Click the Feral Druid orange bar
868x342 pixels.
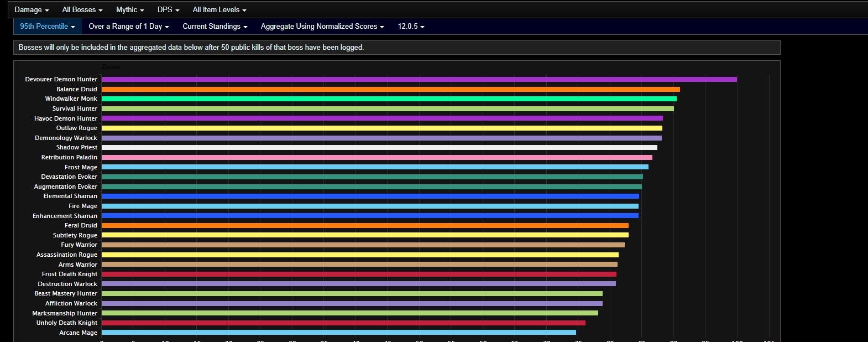(365, 225)
